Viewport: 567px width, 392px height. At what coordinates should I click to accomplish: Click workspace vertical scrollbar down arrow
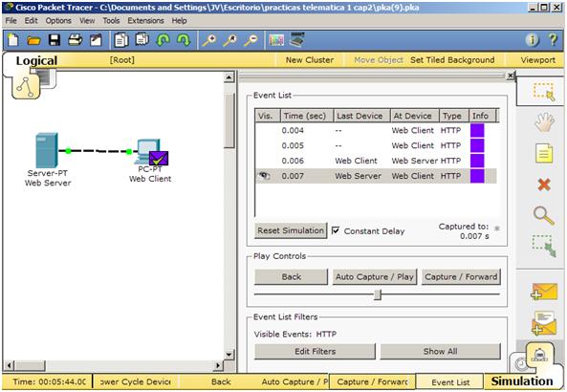coord(229,354)
